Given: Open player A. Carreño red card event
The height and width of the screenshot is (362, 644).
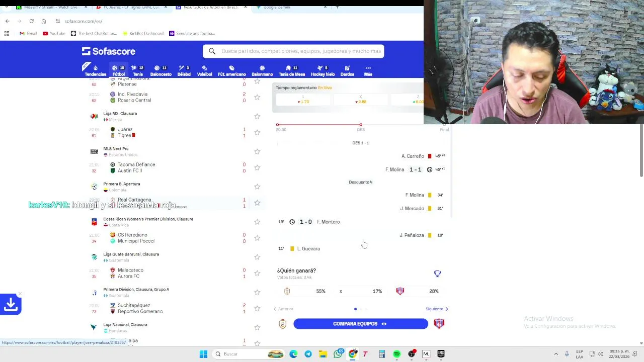Looking at the screenshot, I should [x=413, y=156].
